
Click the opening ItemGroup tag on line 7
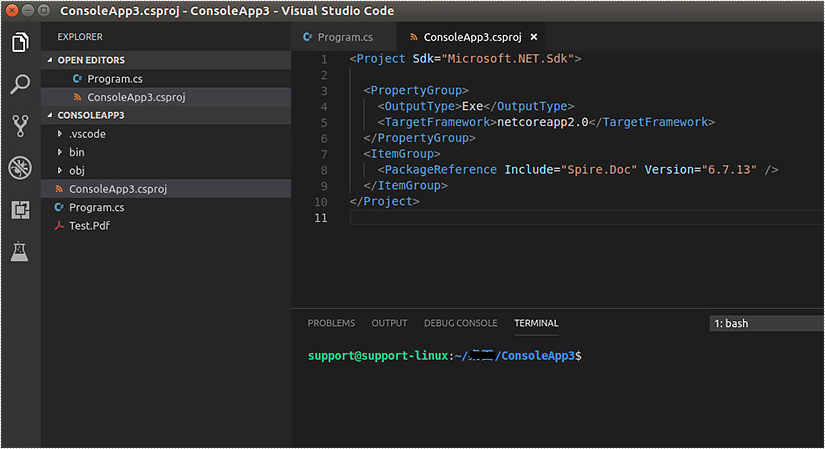pyautogui.click(x=402, y=154)
